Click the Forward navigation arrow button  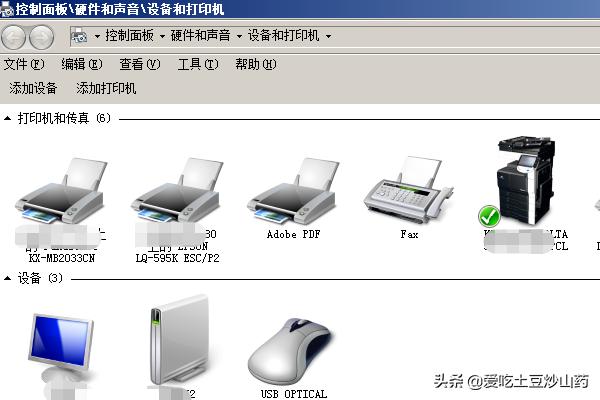pyautogui.click(x=41, y=37)
